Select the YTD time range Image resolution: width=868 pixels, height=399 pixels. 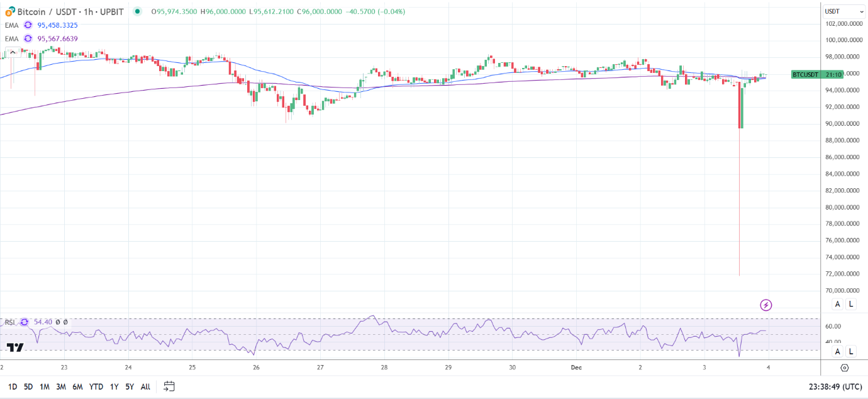tap(96, 387)
